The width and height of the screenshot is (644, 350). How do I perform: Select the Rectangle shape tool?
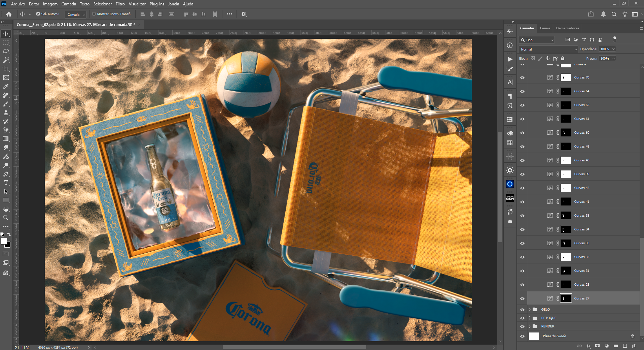point(6,200)
